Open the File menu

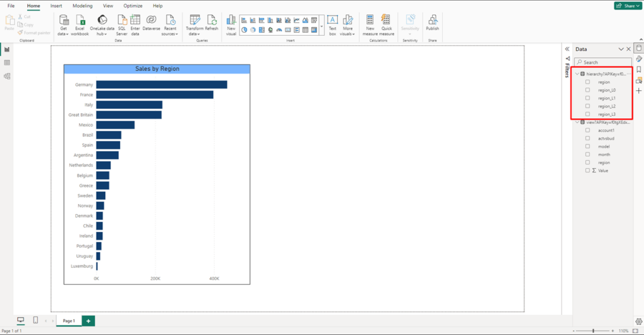click(x=11, y=6)
